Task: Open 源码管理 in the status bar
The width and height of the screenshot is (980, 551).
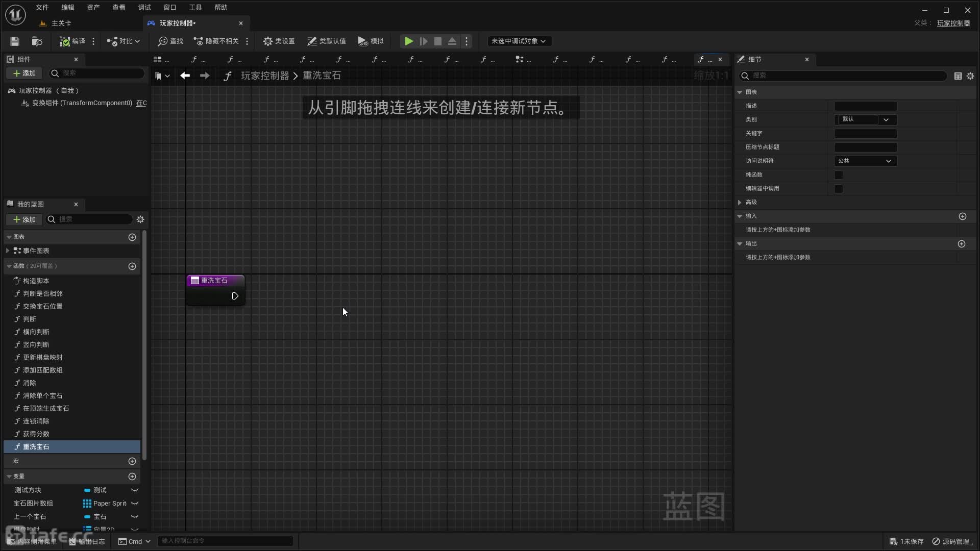Action: pyautogui.click(x=952, y=541)
